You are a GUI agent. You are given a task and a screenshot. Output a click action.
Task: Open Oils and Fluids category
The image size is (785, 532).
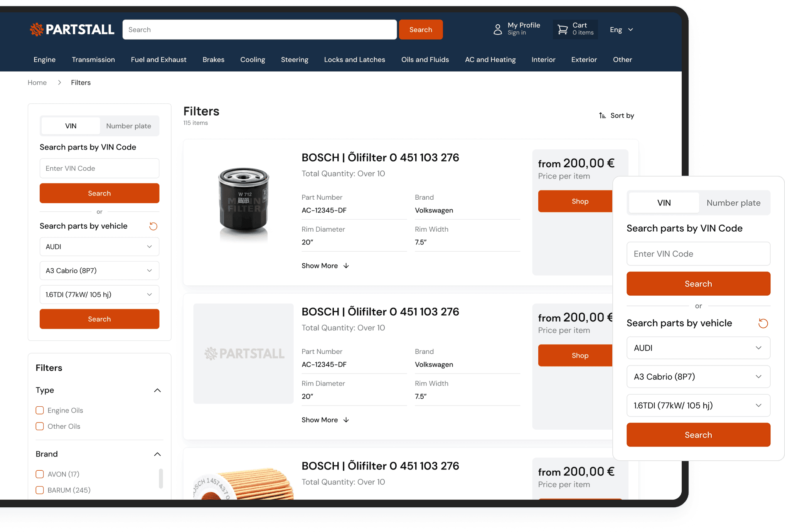click(425, 59)
